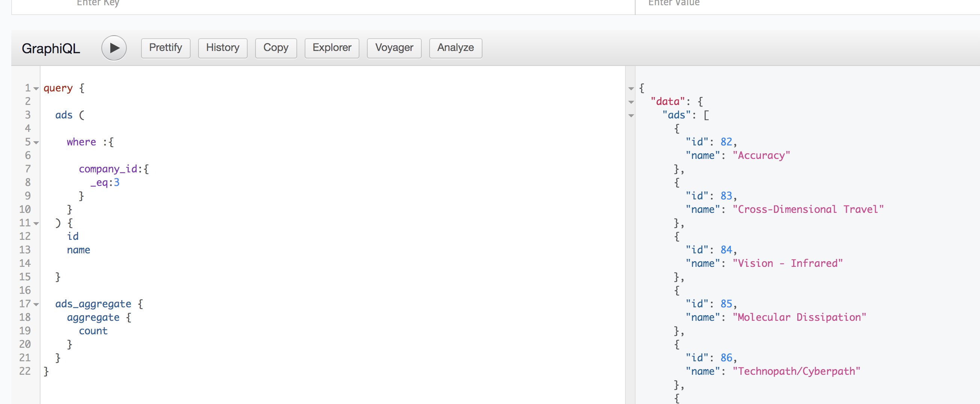This screenshot has height=404, width=980.
Task: Click the 'aggregate' field on line 18
Action: (93, 317)
